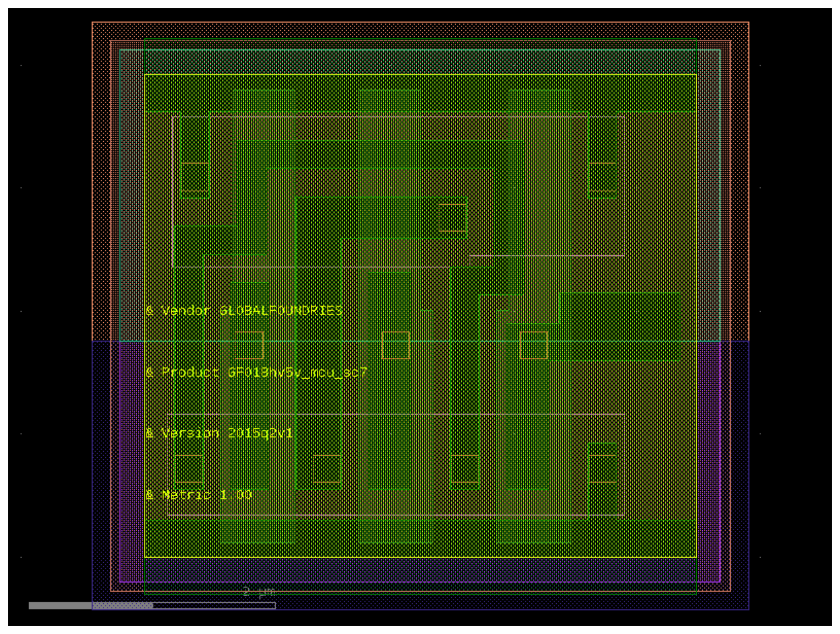840x634 pixels.
Task: Click the '2 µm' scale bar label
Action: click(x=259, y=592)
